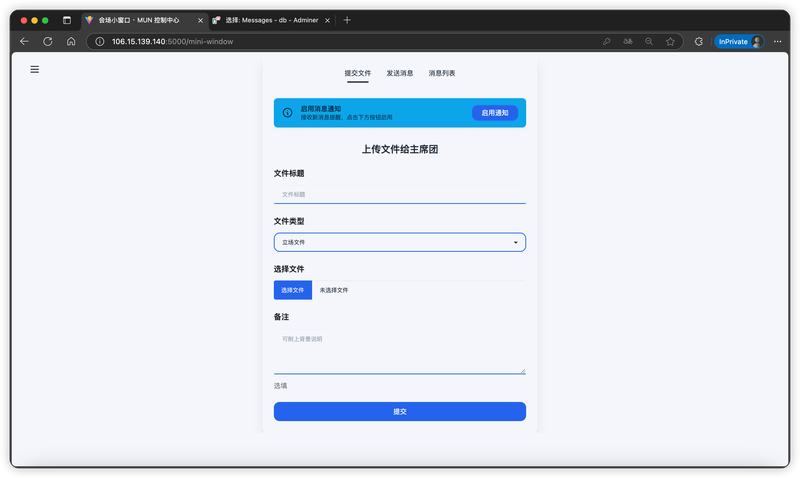800x478 pixels.
Task: Open a new tab with plus icon
Action: [347, 20]
